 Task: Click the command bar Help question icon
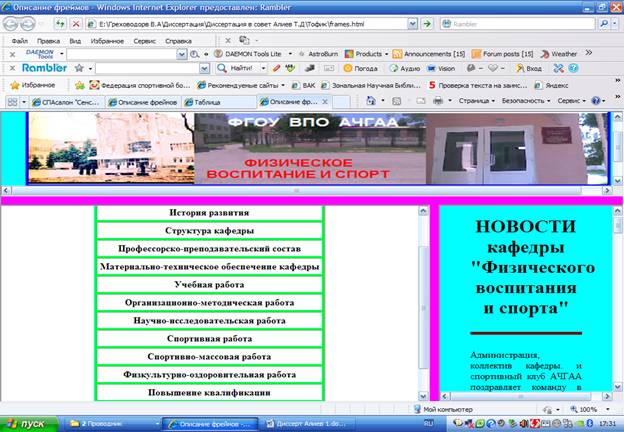pos(595,101)
